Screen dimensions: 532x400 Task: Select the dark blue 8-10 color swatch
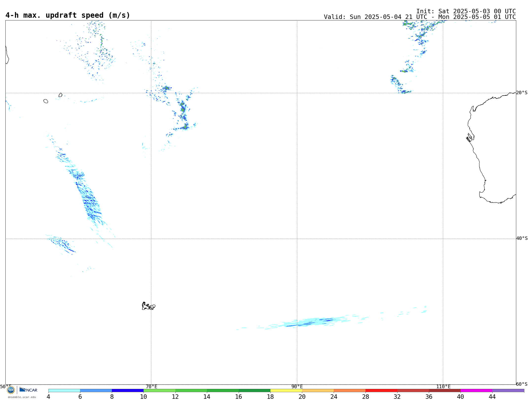click(128, 390)
